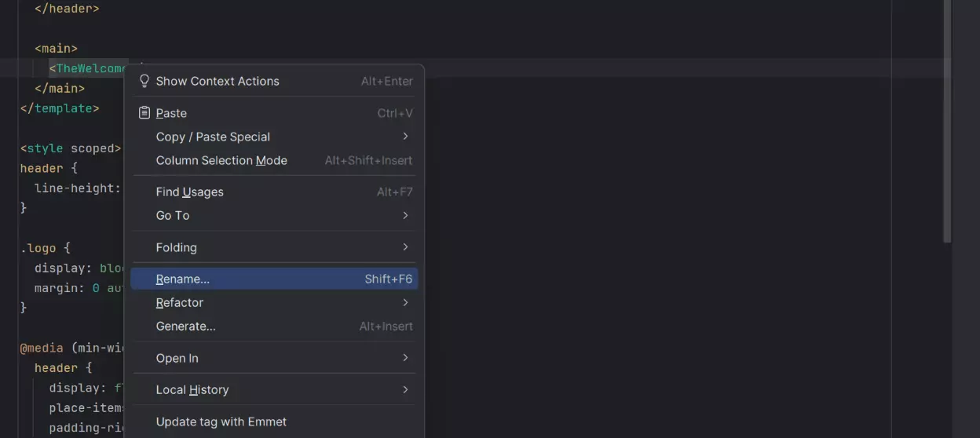The width and height of the screenshot is (980, 438).
Task: Click the closing template tag
Action: (x=60, y=108)
